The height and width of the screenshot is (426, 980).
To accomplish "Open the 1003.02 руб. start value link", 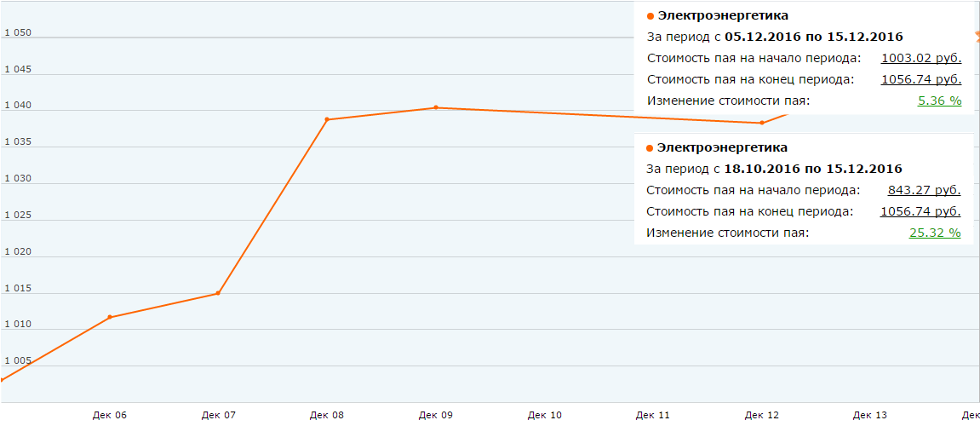I will click(920, 58).
